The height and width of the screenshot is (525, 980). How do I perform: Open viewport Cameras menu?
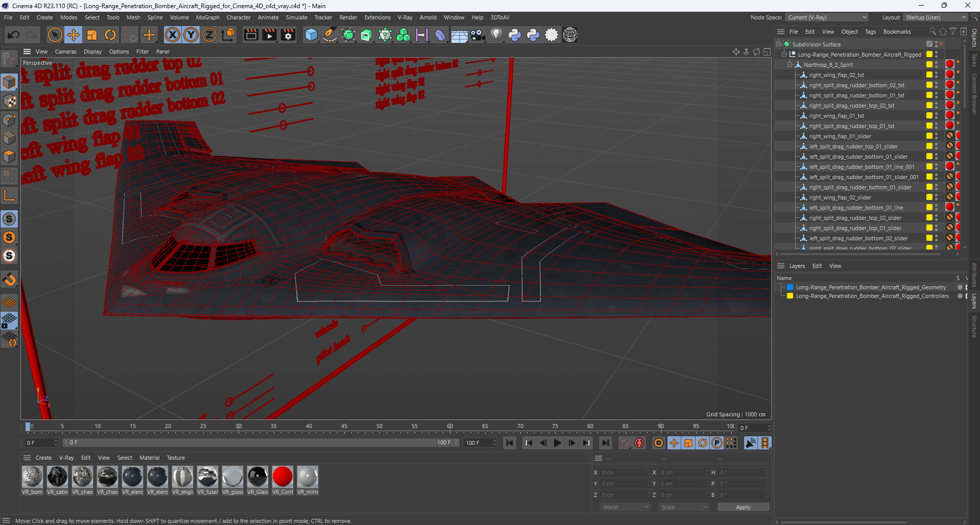coord(65,52)
